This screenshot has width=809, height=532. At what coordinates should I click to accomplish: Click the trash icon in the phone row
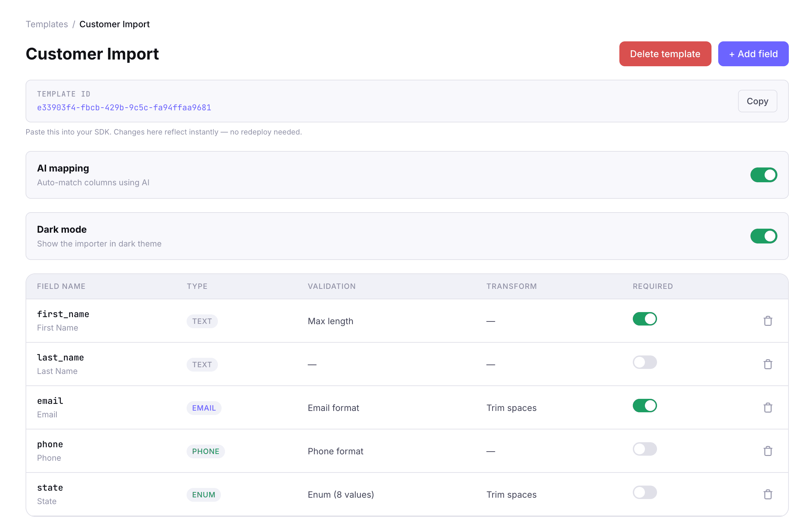point(768,451)
